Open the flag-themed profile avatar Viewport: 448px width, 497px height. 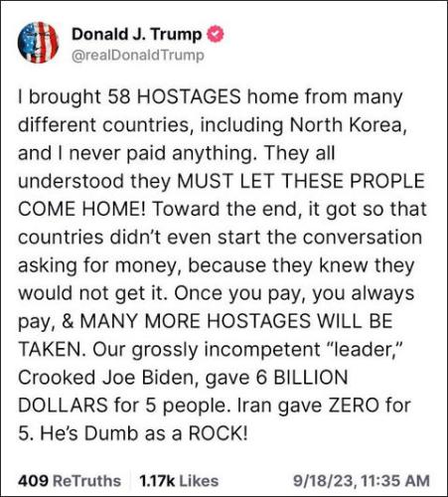[x=38, y=43]
